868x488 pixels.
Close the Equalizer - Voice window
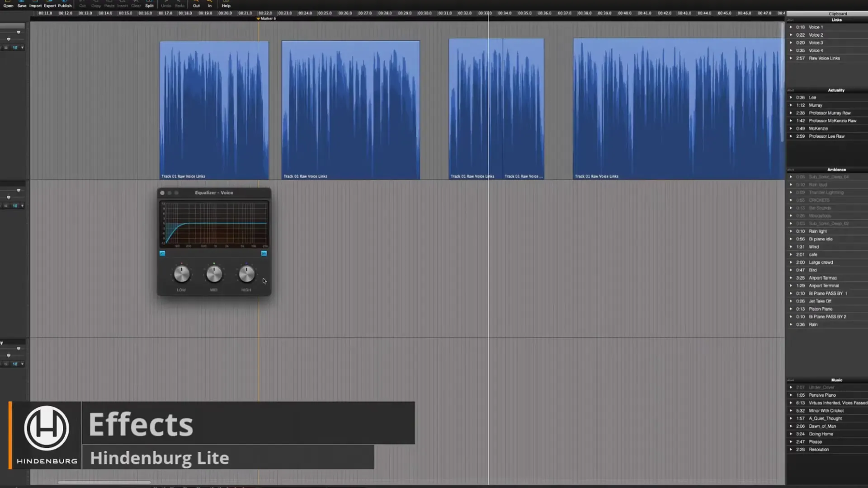[162, 193]
